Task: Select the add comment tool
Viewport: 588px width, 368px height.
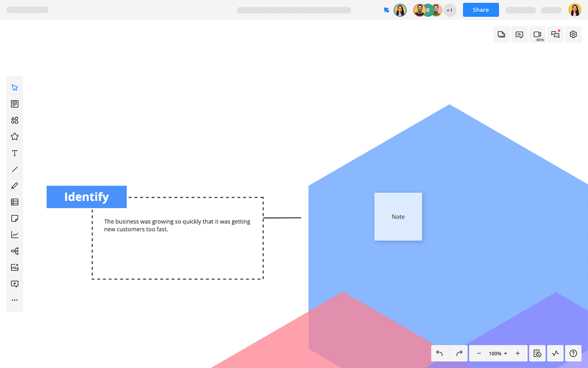Action: (15, 284)
